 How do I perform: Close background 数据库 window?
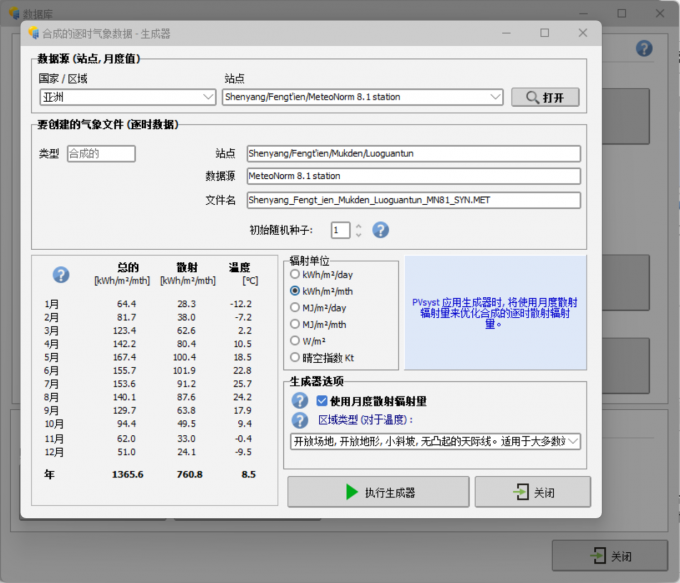click(x=660, y=13)
